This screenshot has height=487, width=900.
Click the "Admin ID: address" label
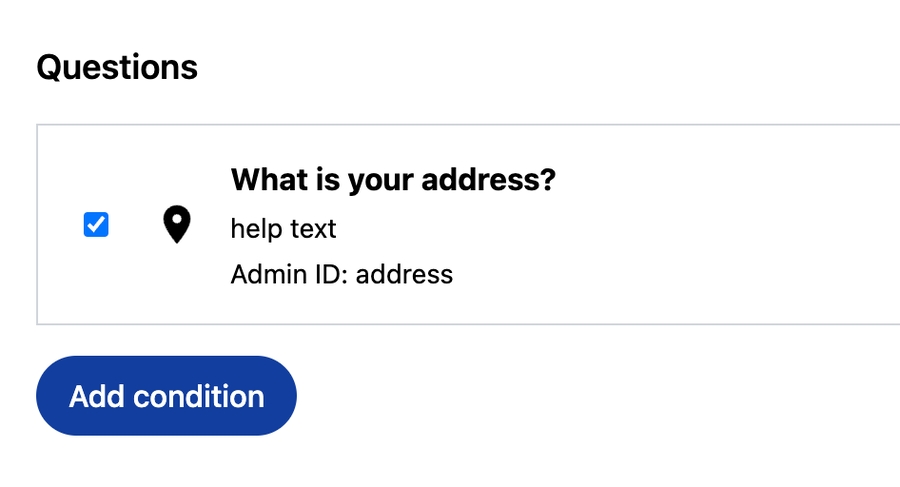point(341,274)
